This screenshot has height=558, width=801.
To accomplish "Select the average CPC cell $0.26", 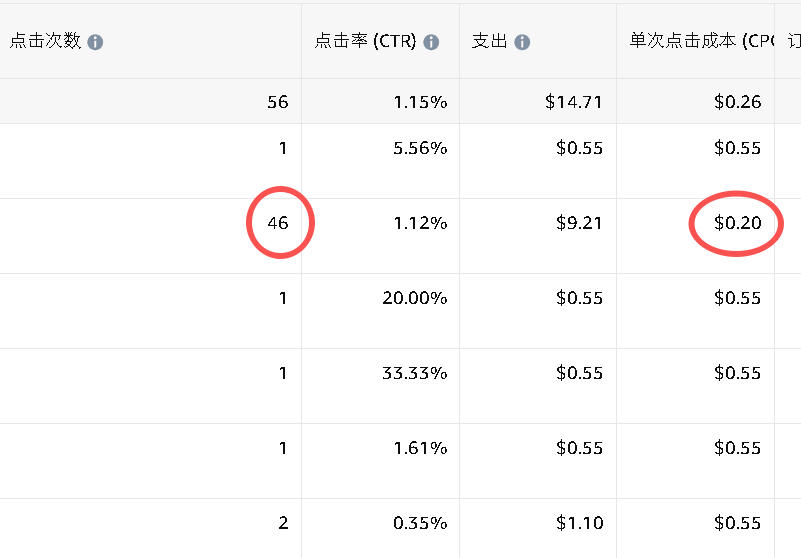I will click(x=737, y=101).
